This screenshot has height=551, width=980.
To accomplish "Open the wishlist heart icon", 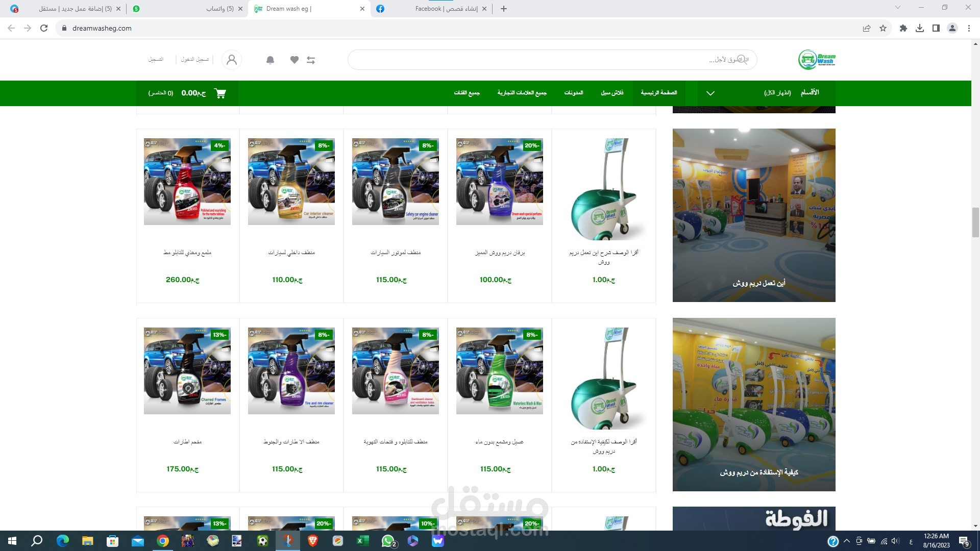I will point(295,60).
